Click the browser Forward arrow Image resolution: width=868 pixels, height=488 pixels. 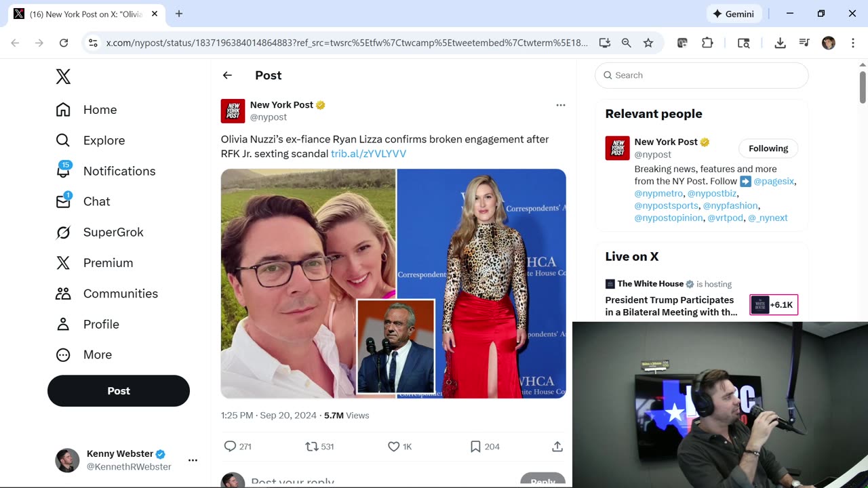click(x=39, y=43)
